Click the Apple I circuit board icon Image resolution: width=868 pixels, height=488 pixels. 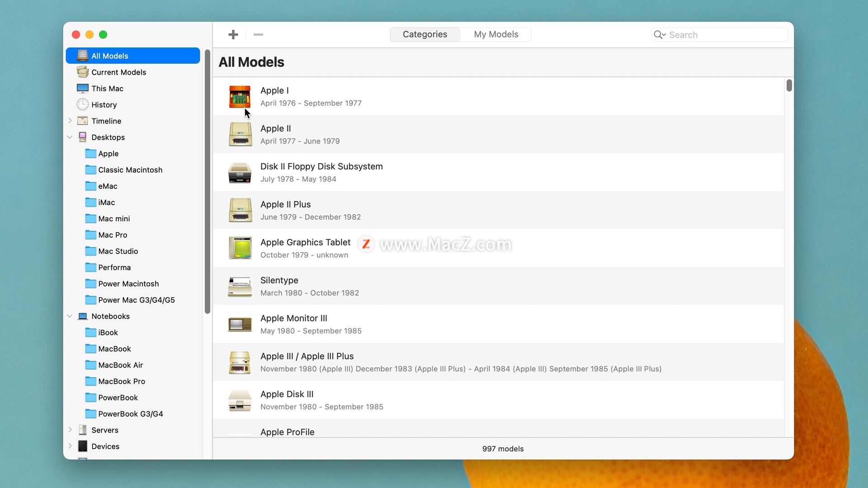(240, 97)
